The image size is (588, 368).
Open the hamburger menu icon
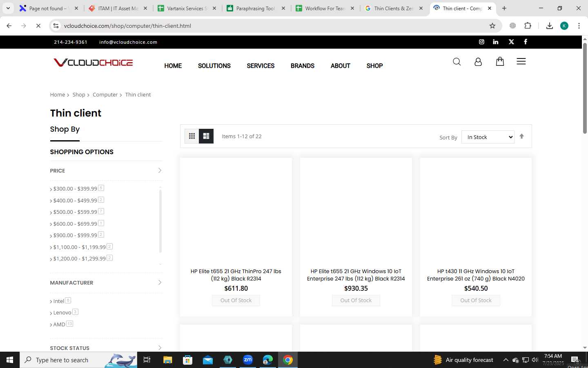point(521,61)
